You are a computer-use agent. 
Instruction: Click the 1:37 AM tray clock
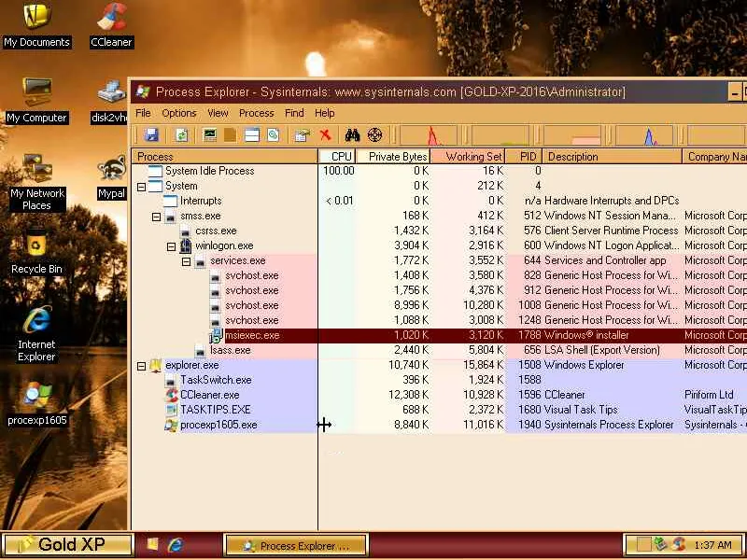pyautogui.click(x=712, y=545)
